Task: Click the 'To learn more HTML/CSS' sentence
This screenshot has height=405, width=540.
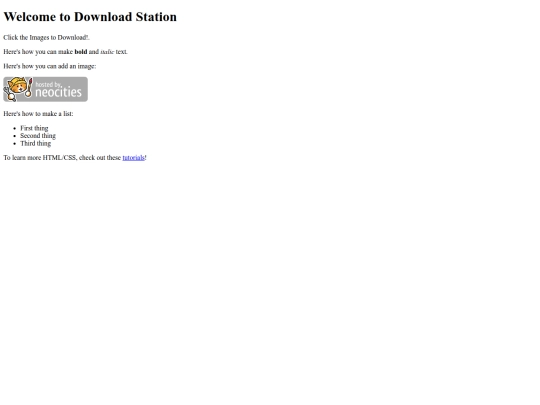Action: point(75,157)
